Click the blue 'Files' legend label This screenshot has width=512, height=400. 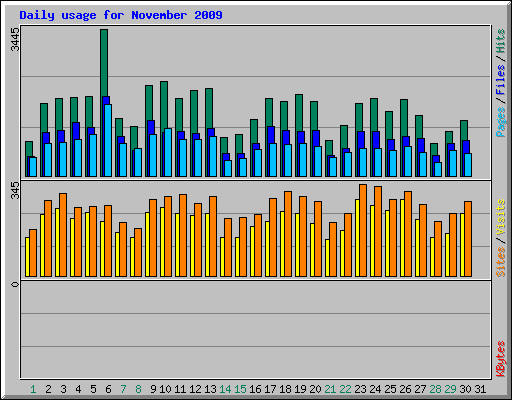coord(500,79)
